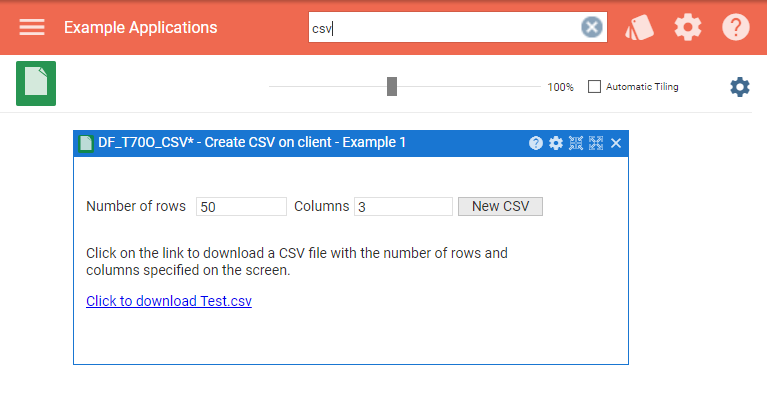767x419 pixels.
Task: Maximize the CSV window with expand icon
Action: click(596, 143)
